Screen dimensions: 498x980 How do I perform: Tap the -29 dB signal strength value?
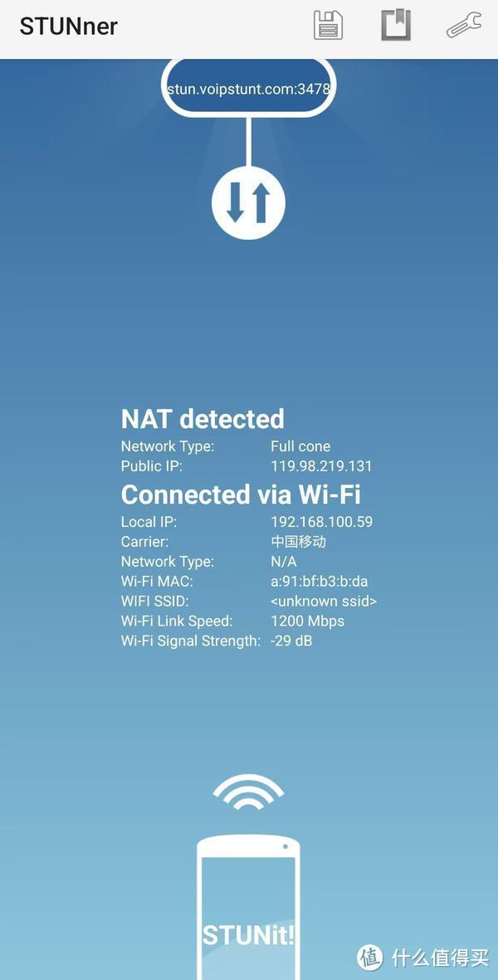(291, 641)
